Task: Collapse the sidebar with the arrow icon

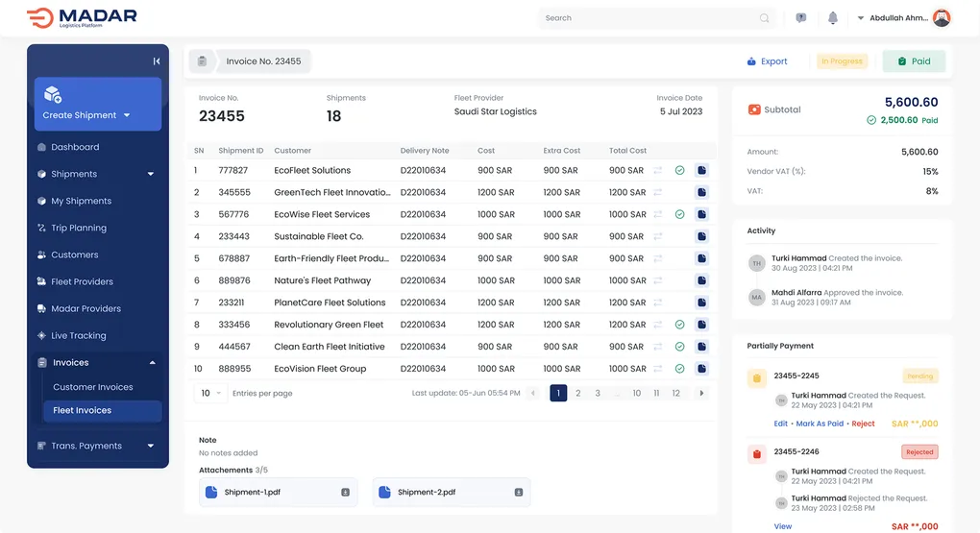Action: tap(156, 61)
